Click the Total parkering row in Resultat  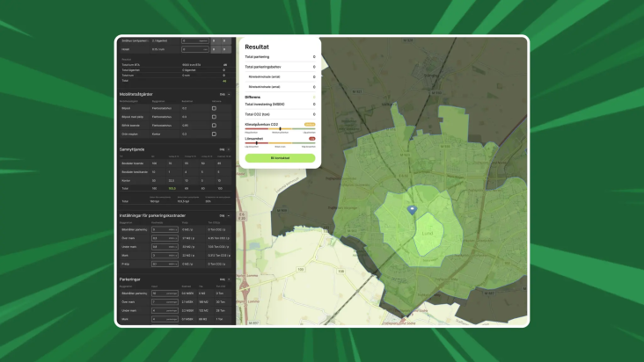pos(279,57)
